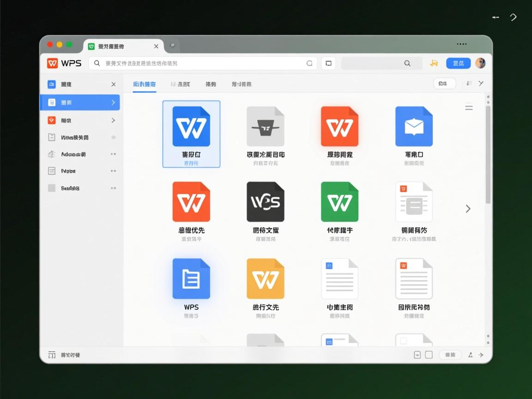532x399 pixels.
Task: Switch to the first underlined category tab
Action: click(145, 85)
